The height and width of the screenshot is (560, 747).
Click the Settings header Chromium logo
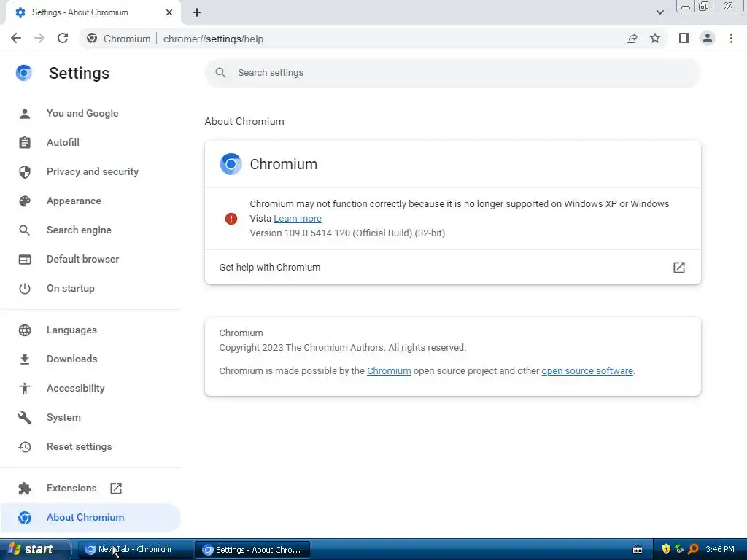pos(24,73)
